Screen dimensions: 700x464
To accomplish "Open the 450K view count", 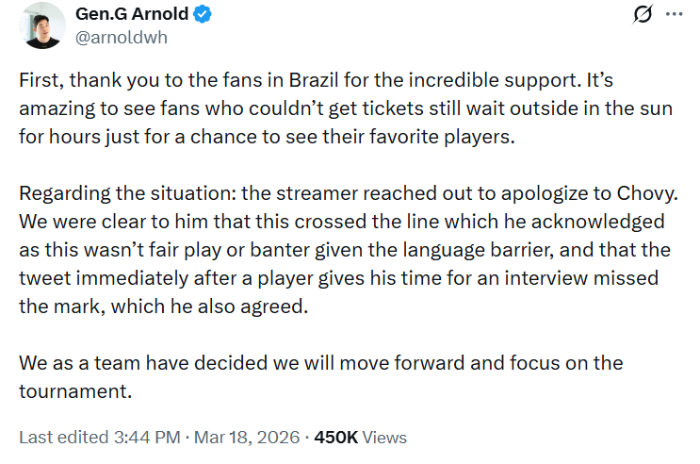I will tap(335, 437).
